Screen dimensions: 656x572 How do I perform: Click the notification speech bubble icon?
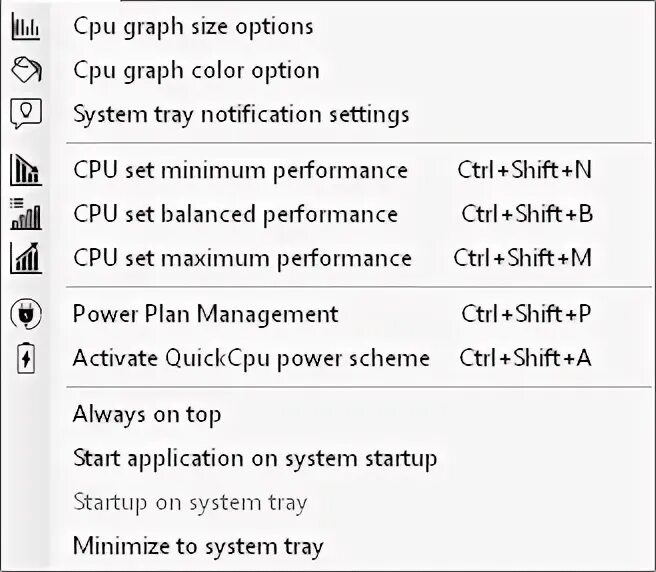(x=26, y=113)
